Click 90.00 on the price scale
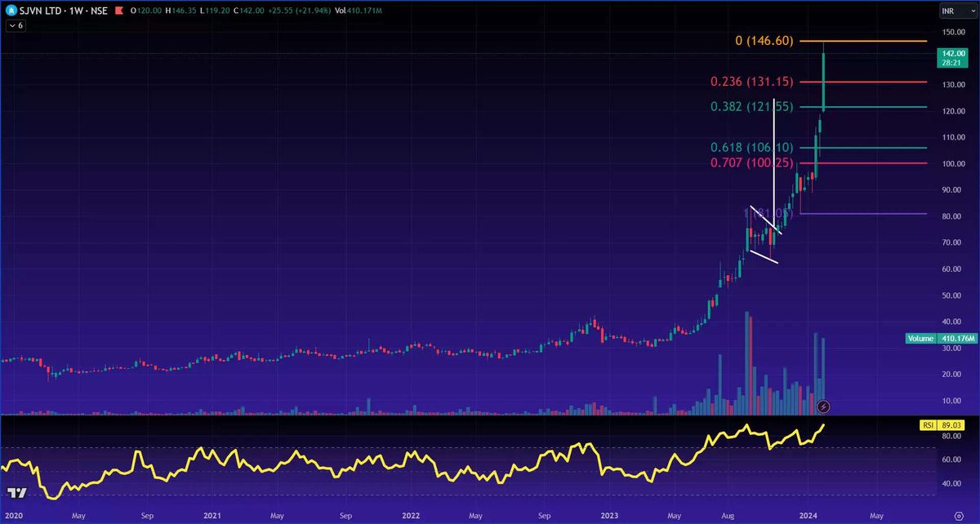Viewport: 980px width, 524px height. [951, 190]
